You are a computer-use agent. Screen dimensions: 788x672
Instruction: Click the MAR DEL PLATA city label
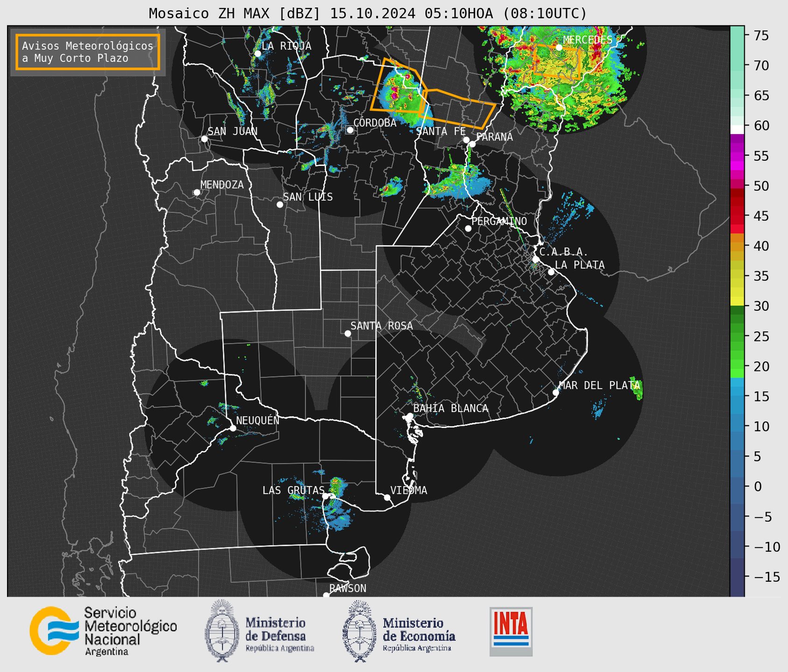coord(599,386)
